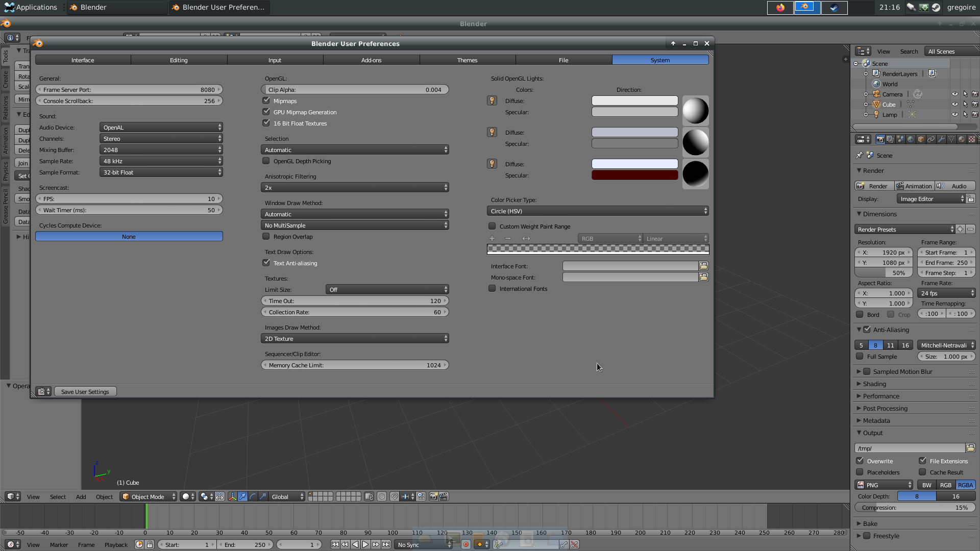Switch to the Add-ons tab
Image resolution: width=980 pixels, height=551 pixels.
pyautogui.click(x=371, y=60)
